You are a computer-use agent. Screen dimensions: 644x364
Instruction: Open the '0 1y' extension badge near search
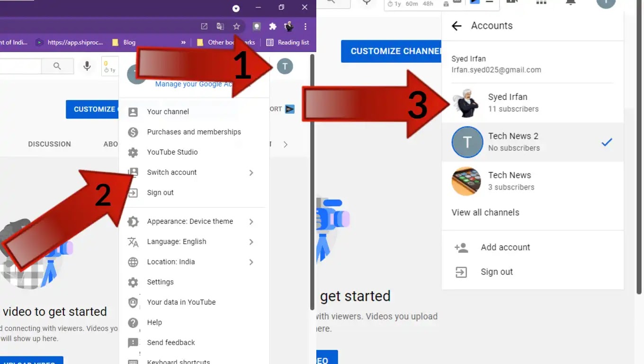pyautogui.click(x=109, y=66)
